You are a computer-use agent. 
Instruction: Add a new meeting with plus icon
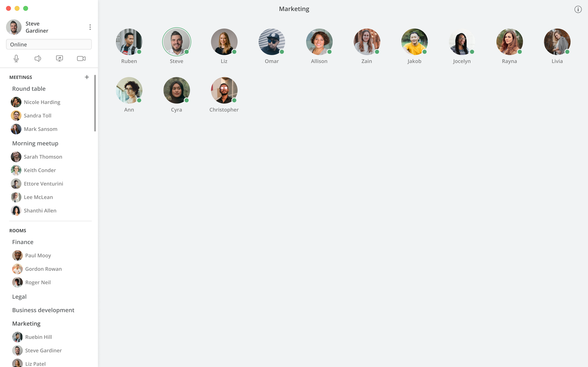click(x=87, y=77)
